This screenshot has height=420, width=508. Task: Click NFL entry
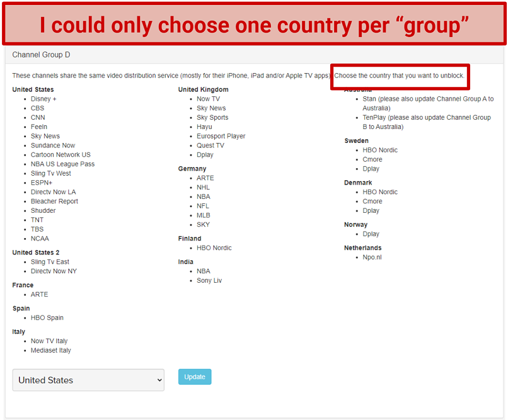(x=203, y=206)
